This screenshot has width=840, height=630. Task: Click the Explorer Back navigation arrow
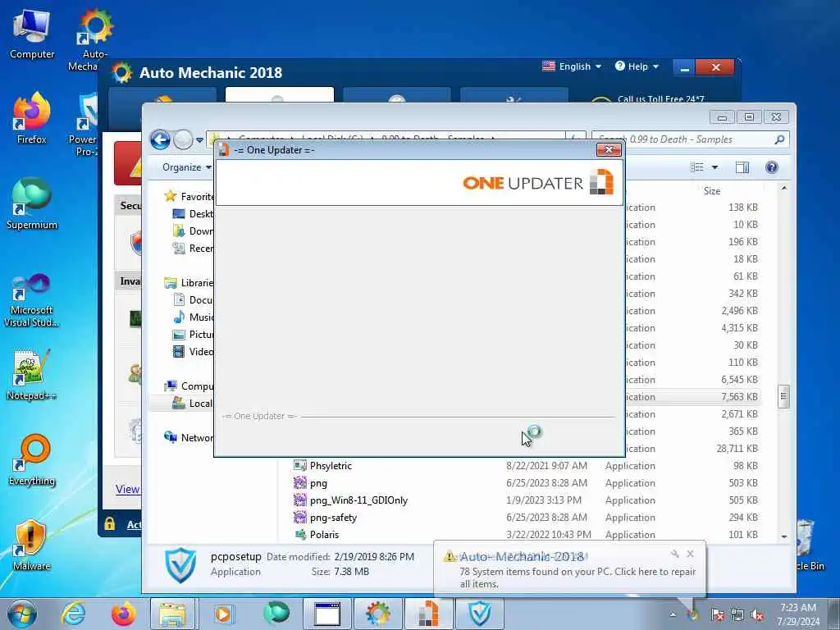pyautogui.click(x=160, y=139)
